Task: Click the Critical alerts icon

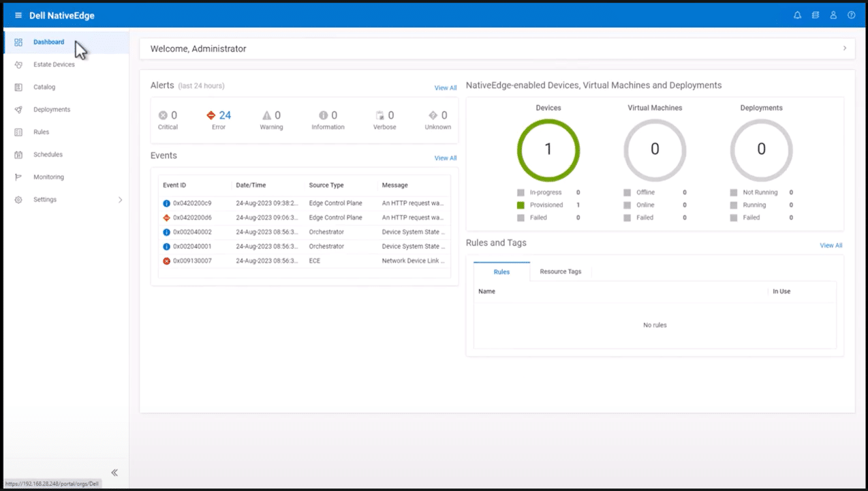Action: 163,115
